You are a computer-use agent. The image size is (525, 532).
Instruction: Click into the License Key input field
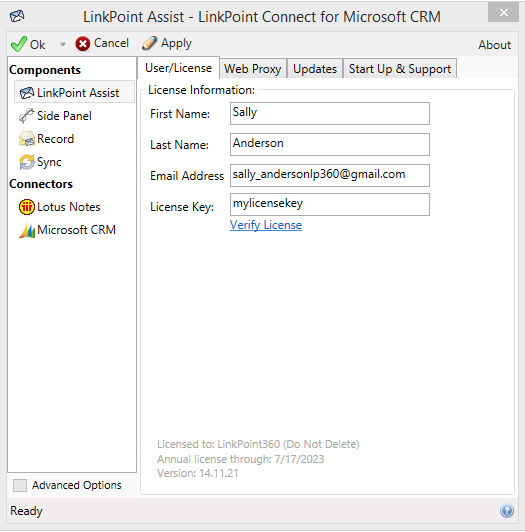pos(330,204)
